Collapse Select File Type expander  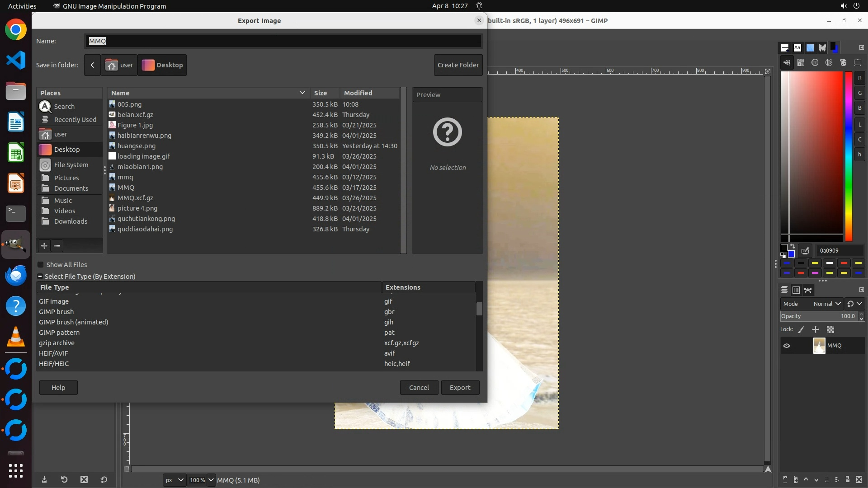click(x=40, y=277)
